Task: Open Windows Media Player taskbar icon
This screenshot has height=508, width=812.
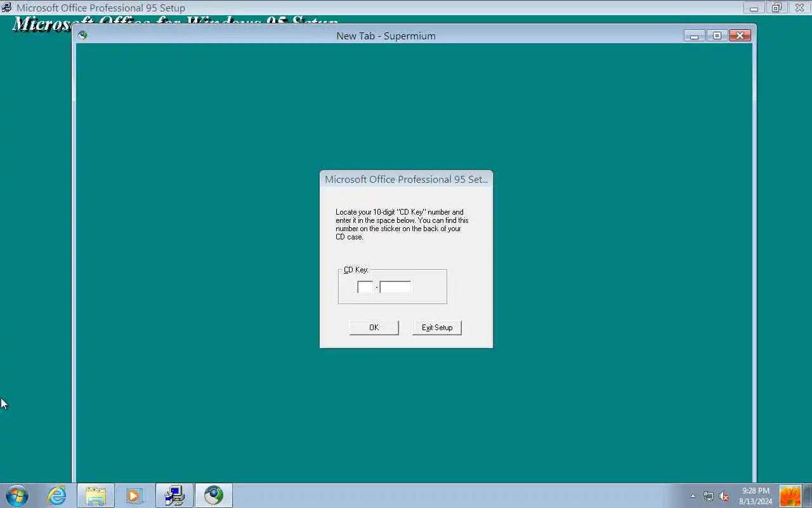Action: (x=134, y=495)
